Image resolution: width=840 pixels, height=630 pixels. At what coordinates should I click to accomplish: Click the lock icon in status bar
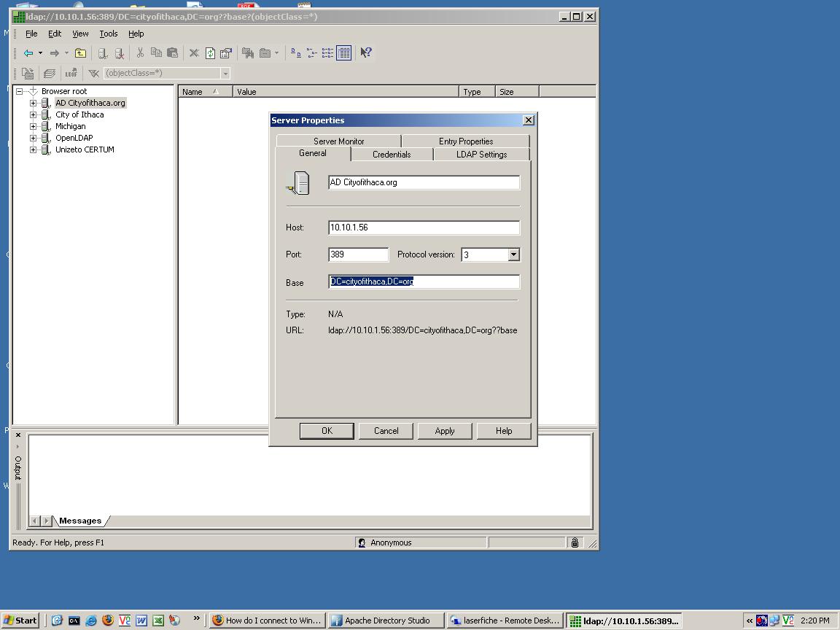click(575, 542)
